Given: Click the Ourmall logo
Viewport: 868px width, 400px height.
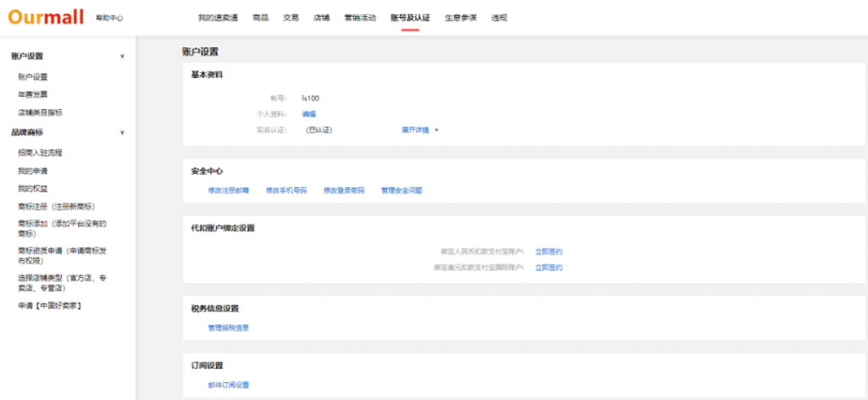Looking at the screenshot, I should point(47,17).
